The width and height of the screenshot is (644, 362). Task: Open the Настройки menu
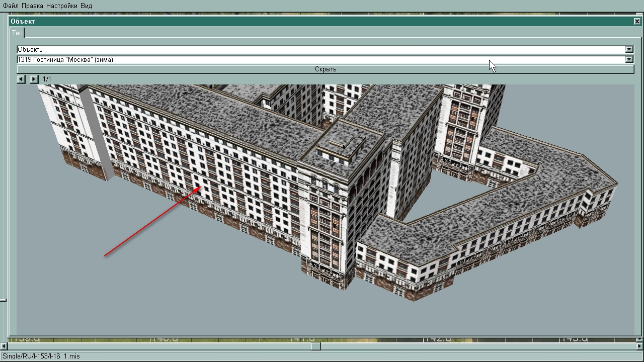pyautogui.click(x=62, y=6)
